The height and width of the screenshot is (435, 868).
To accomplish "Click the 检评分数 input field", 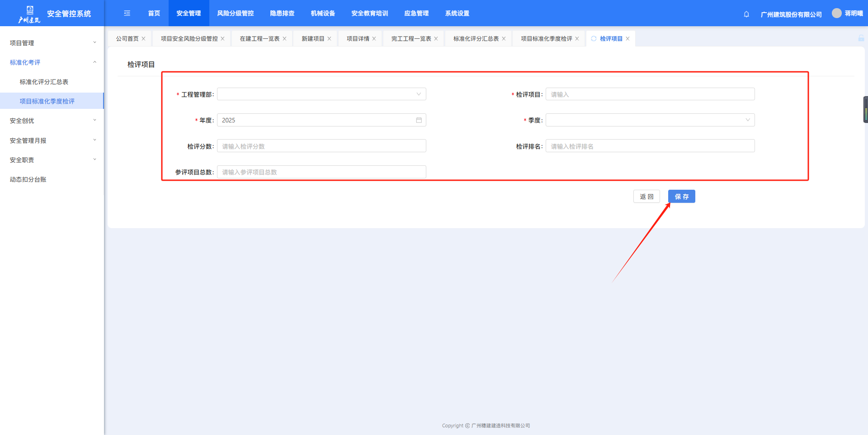I will [321, 146].
